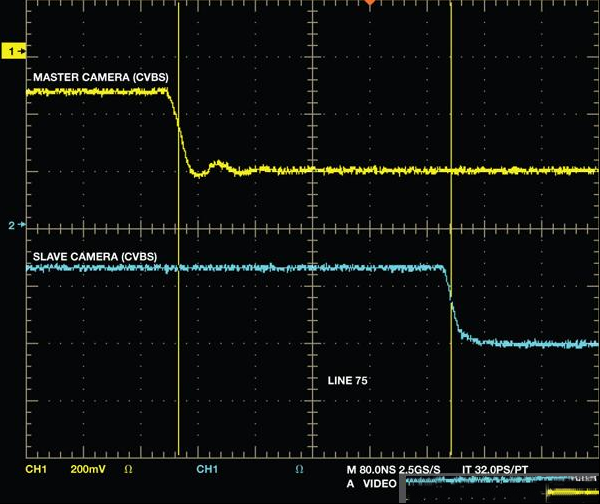Select the yellow CH1 readout label
Viewport: 600px width, 504px height.
[x=36, y=469]
